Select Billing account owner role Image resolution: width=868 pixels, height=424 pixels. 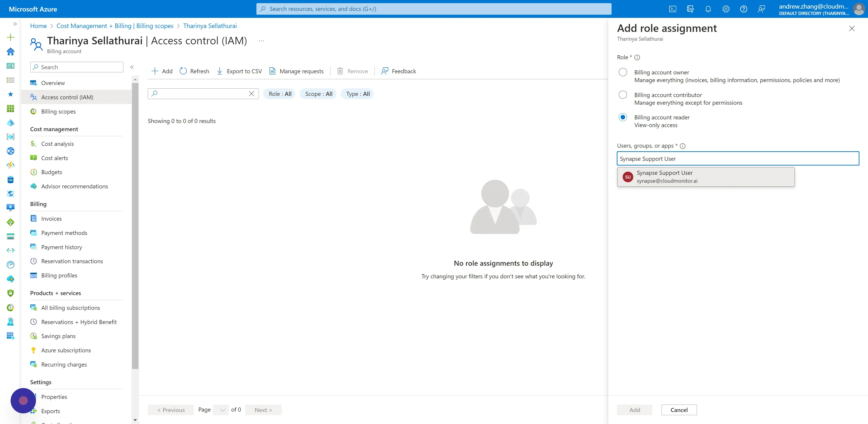tap(623, 72)
